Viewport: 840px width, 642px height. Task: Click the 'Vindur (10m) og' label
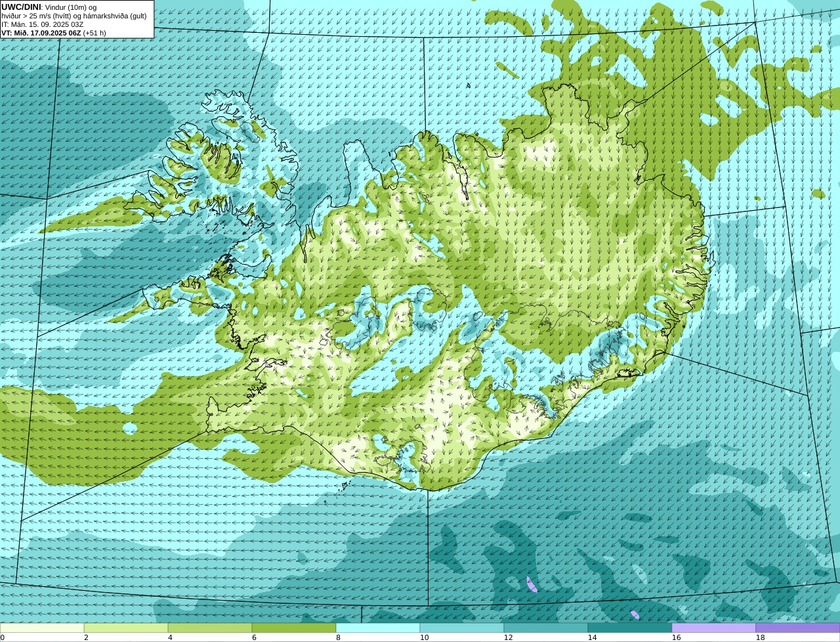click(70, 7)
